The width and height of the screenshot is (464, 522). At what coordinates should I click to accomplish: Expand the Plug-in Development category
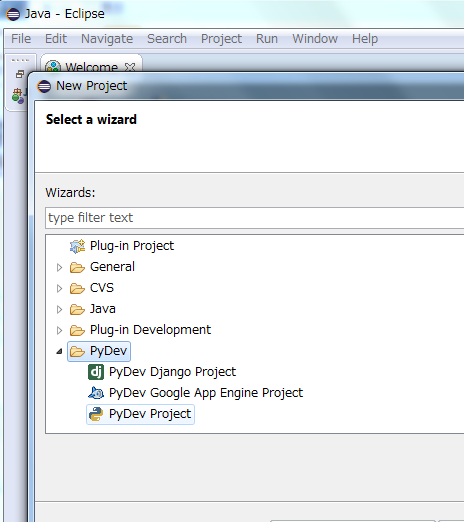point(59,330)
